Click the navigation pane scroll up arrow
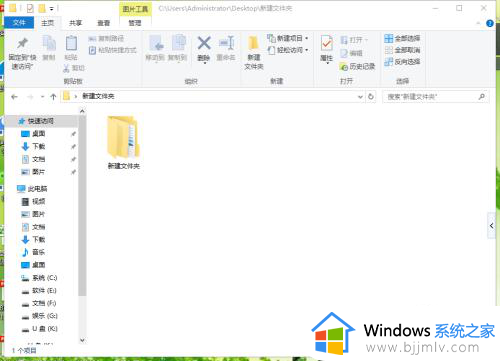Image resolution: width=500 pixels, height=361 pixels. pos(82,111)
